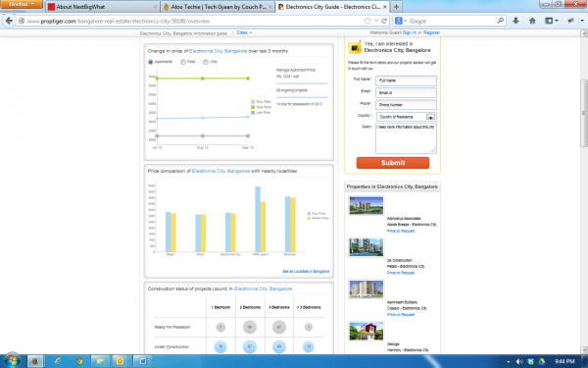The width and height of the screenshot is (588, 368).
Task: Go to the Firefox home page icon
Action: pyautogui.click(x=532, y=21)
